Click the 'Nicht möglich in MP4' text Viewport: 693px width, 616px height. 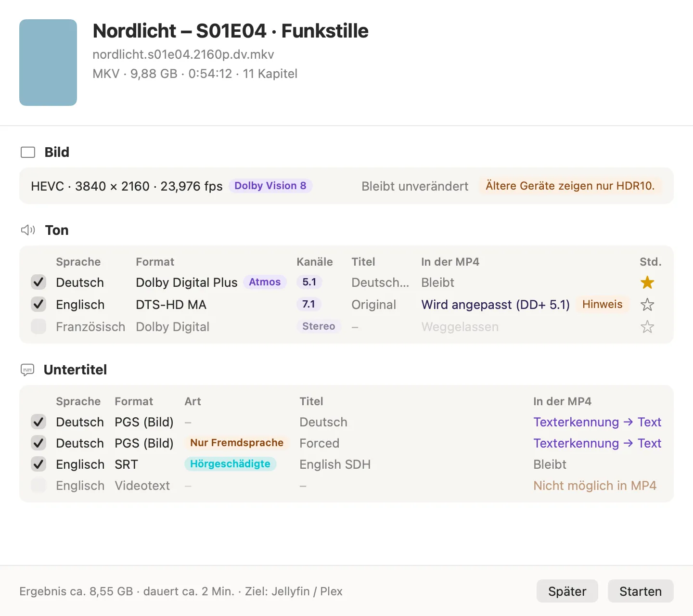[595, 486]
